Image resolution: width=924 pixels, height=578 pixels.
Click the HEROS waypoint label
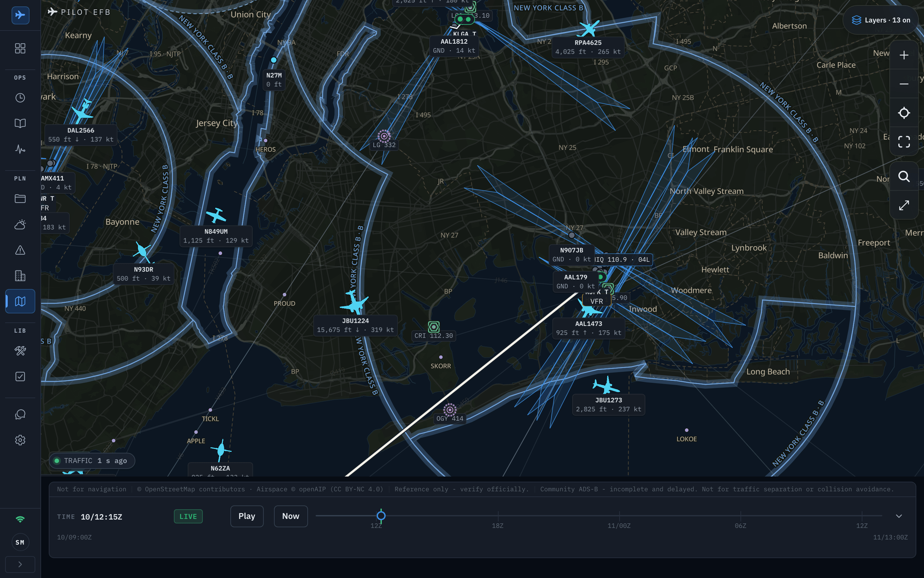265,149
